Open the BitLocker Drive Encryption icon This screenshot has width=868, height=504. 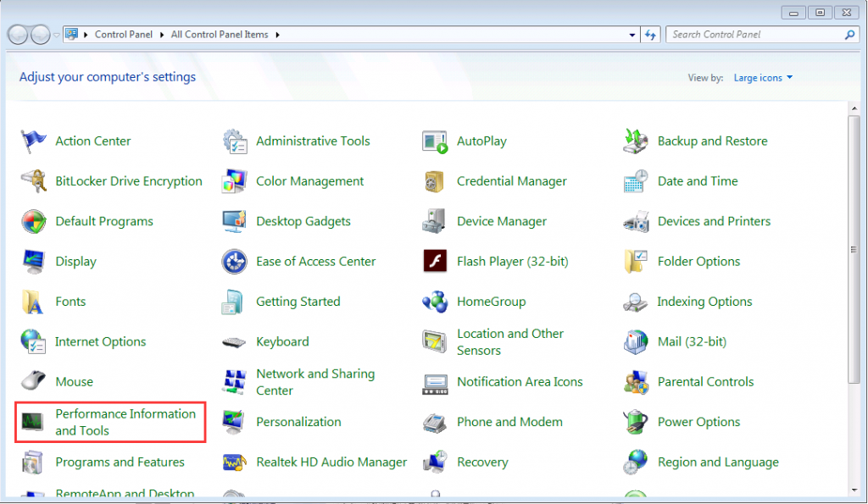click(34, 181)
